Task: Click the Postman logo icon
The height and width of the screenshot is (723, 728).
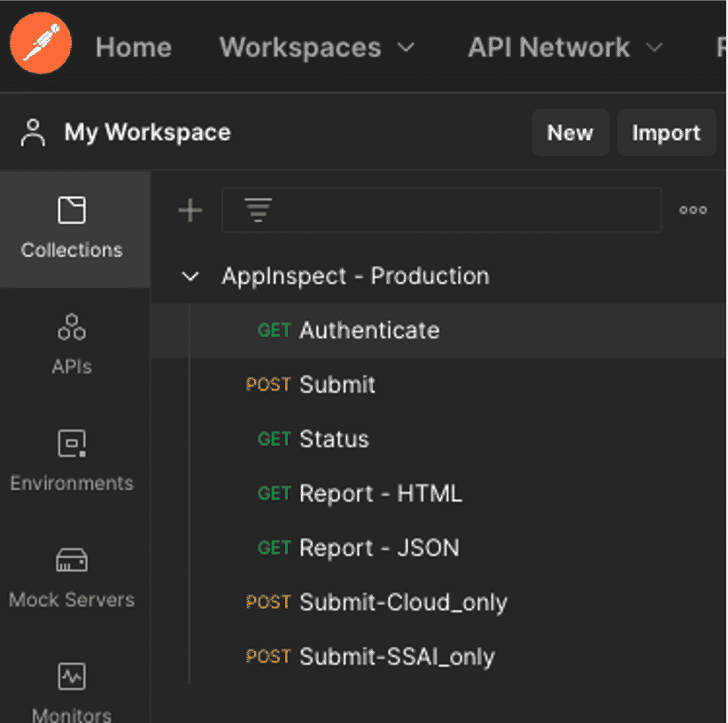Action: click(41, 43)
